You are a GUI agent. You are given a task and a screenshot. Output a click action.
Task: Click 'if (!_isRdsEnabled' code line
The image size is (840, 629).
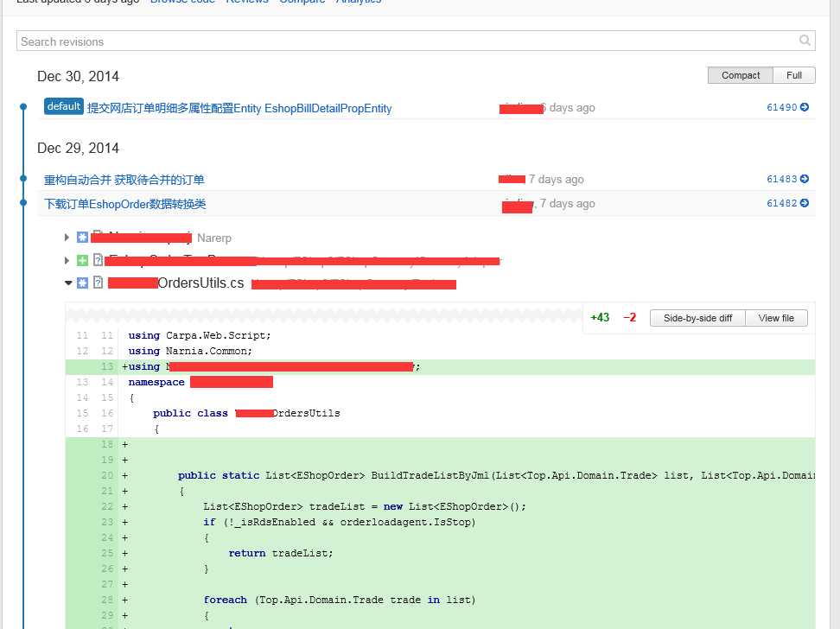coord(340,522)
